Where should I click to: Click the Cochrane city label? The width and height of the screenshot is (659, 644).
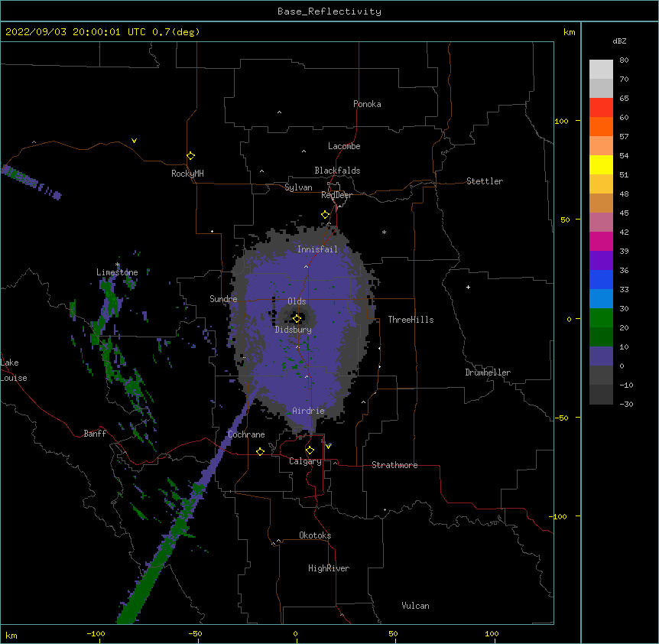[246, 434]
